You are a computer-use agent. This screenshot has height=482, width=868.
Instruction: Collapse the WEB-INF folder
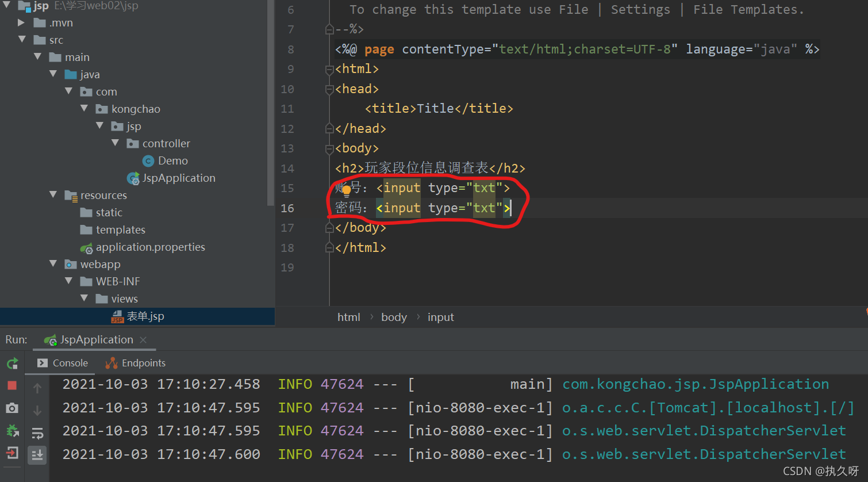[69, 281]
